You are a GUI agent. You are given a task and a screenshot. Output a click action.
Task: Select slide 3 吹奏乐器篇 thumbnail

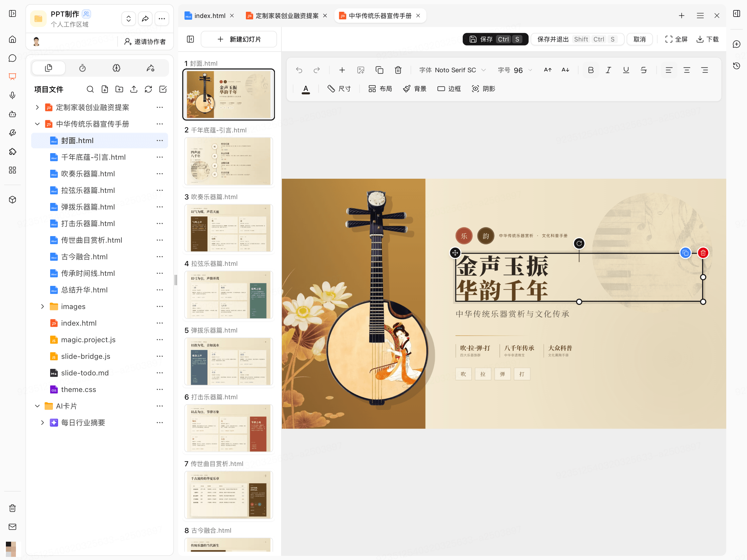click(229, 228)
